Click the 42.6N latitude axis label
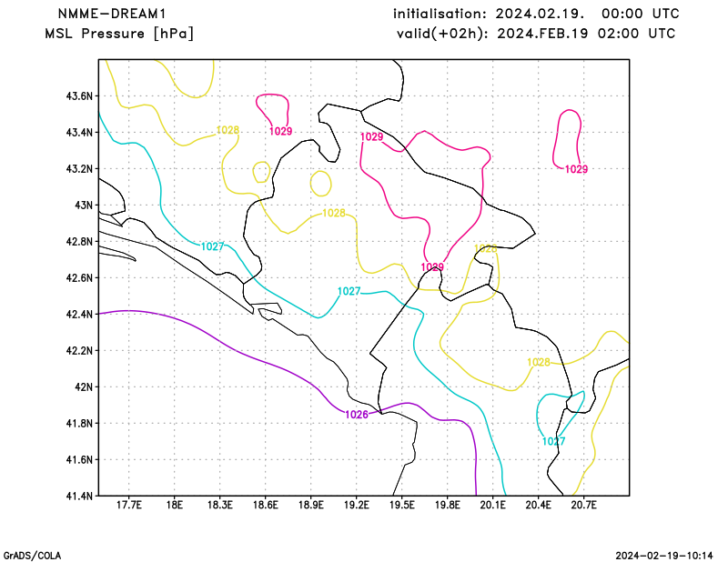 tap(79, 277)
